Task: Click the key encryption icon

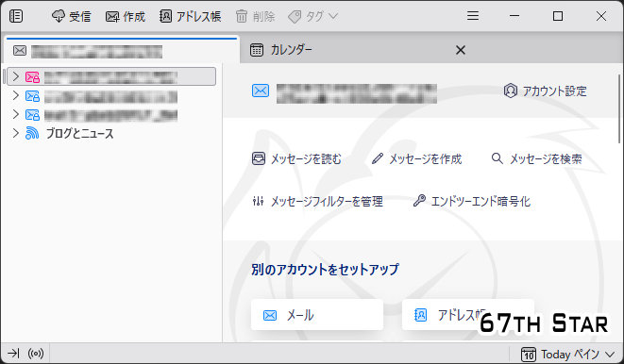Action: pyautogui.click(x=419, y=201)
